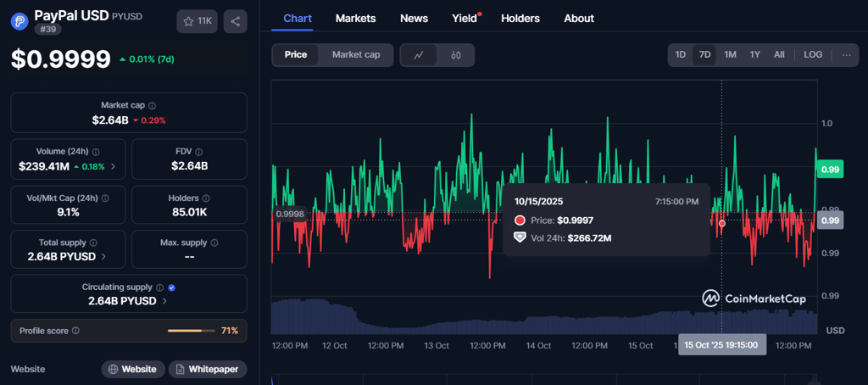This screenshot has width=868, height=385.
Task: Open the About tab
Action: [579, 19]
